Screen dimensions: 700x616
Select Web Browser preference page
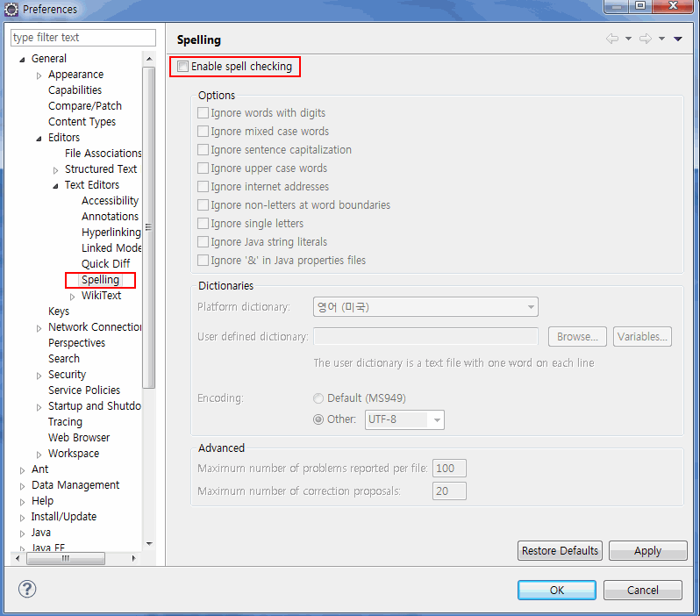point(79,437)
